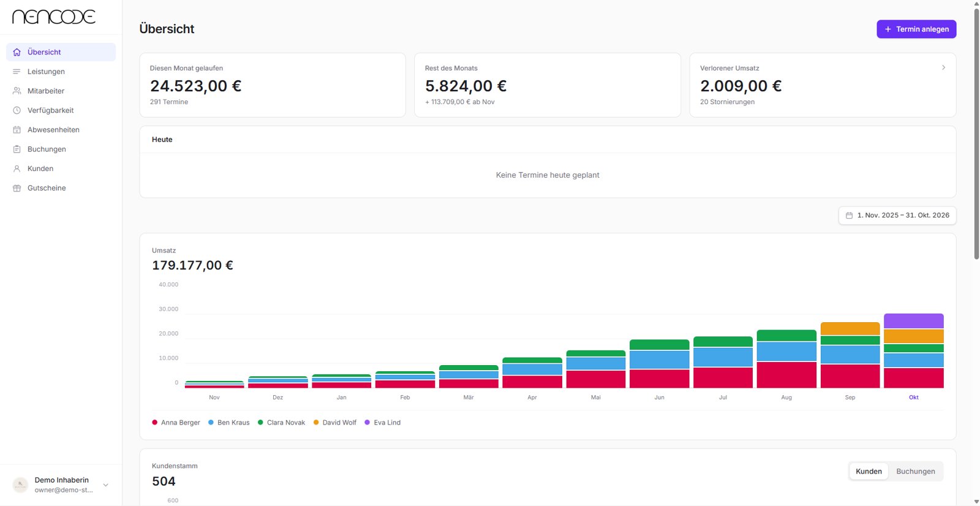Toggle Anna Berger series in legend
The height and width of the screenshot is (506, 980).
[x=176, y=423]
